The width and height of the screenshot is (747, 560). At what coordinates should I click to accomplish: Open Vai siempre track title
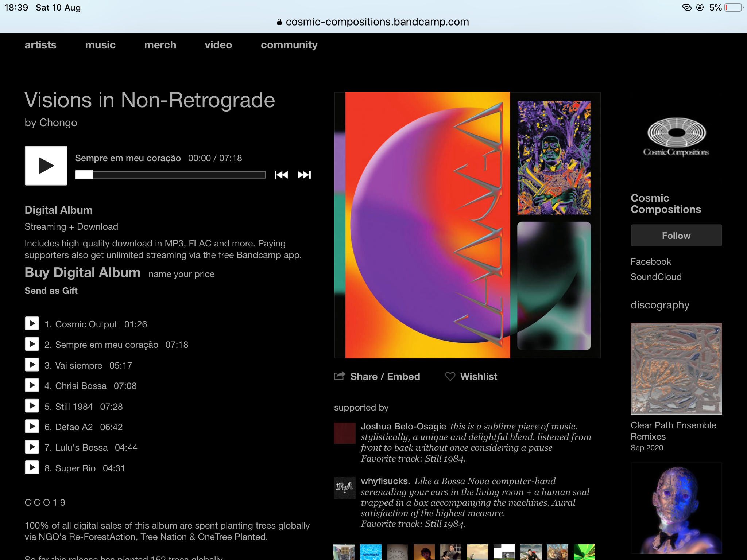tap(79, 365)
